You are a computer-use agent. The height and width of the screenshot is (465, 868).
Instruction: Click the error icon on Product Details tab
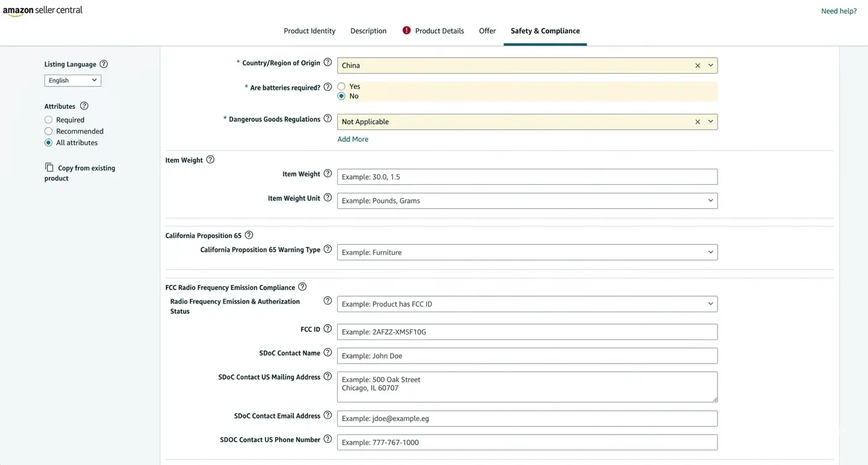(407, 30)
